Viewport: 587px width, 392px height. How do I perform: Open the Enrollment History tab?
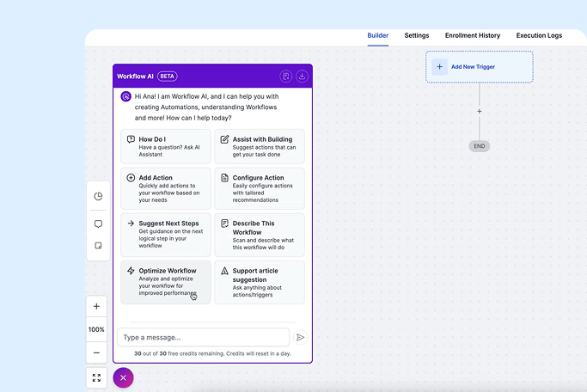473,36
